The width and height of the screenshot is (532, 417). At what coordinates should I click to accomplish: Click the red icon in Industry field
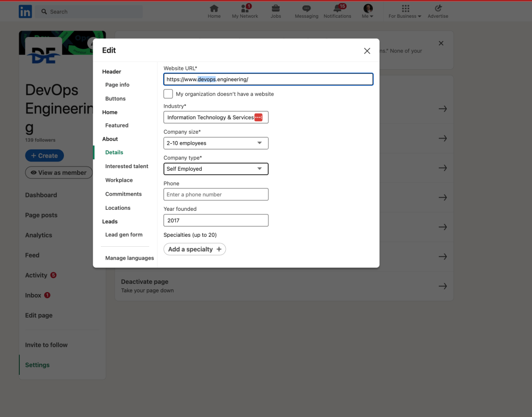258,117
